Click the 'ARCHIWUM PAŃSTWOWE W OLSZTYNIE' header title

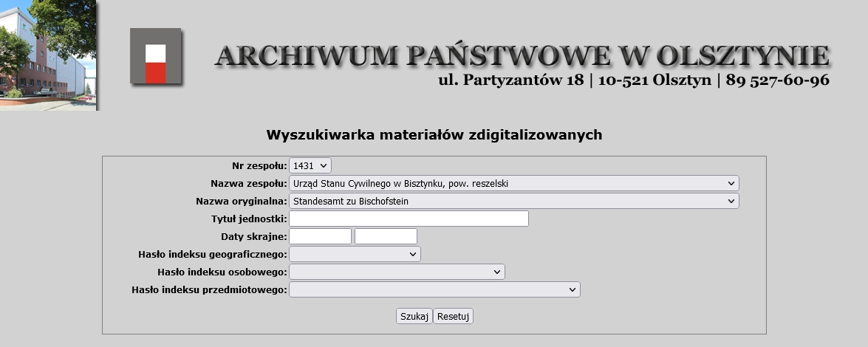[522, 56]
